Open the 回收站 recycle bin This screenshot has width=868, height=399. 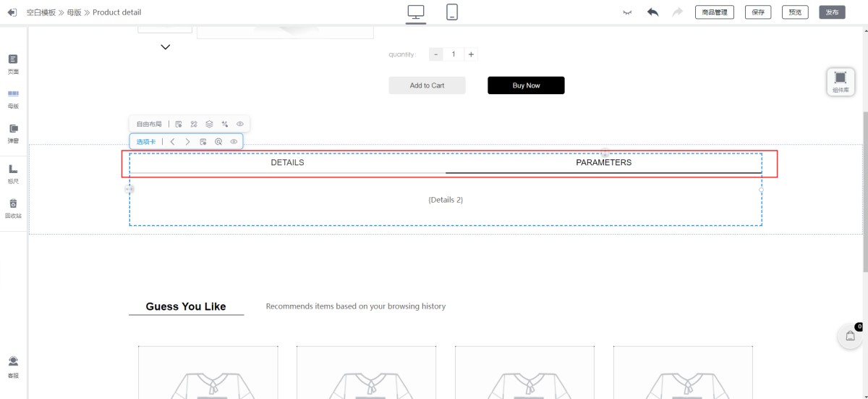coord(13,208)
